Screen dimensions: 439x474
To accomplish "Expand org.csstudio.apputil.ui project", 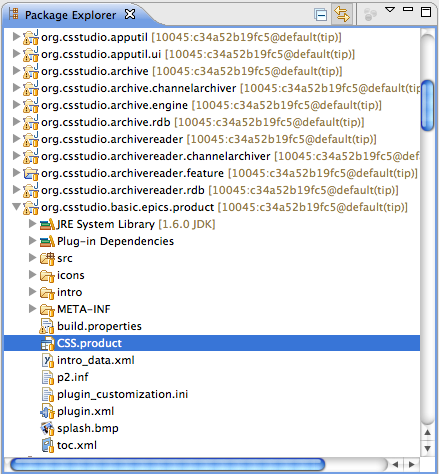I will pos(16,53).
